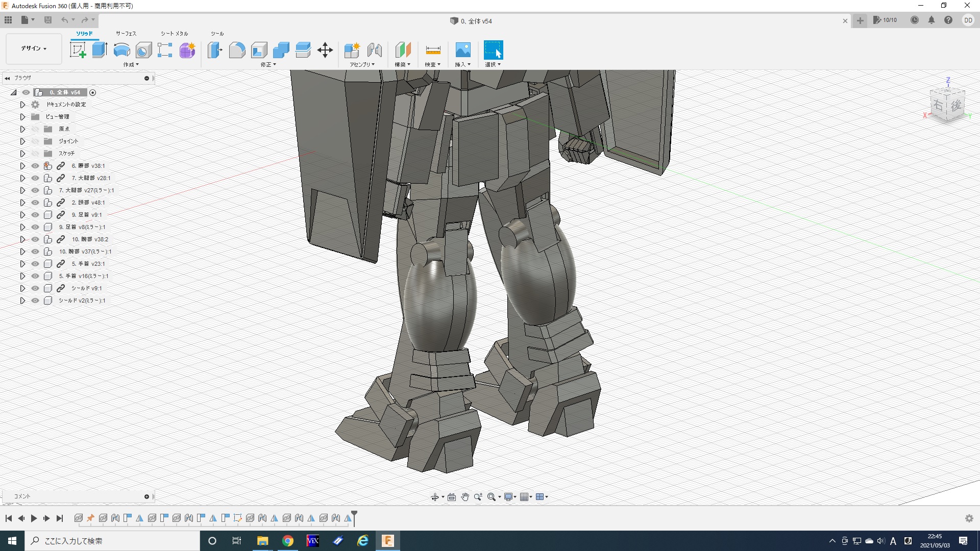Open Google Chrome from the taskbar
This screenshot has width=980, height=551.
[288, 541]
